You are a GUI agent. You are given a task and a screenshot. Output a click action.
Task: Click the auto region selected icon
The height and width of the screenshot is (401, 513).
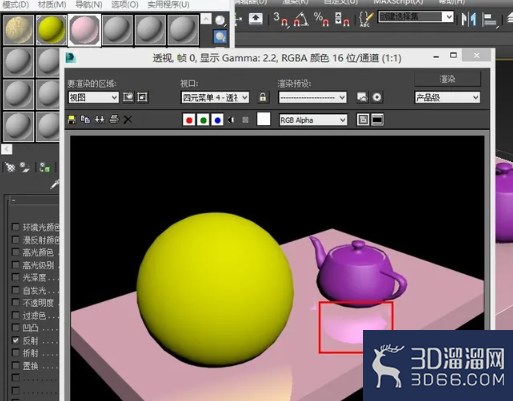[x=142, y=97]
